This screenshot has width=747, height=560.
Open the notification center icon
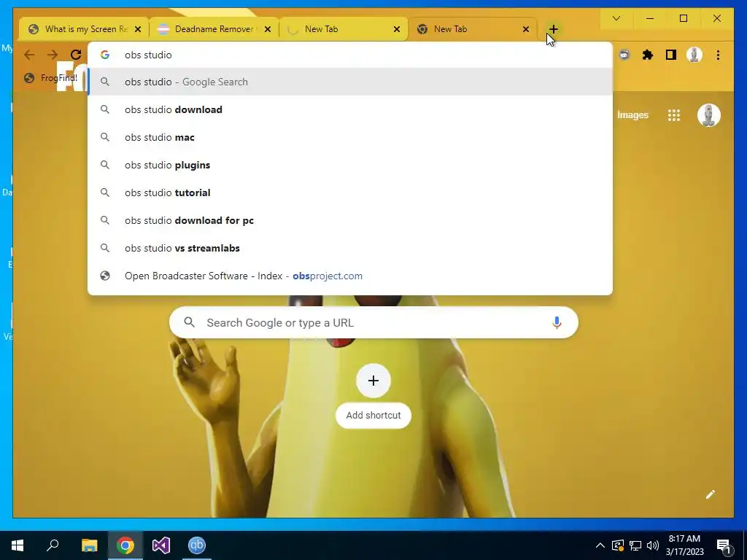[724, 545]
